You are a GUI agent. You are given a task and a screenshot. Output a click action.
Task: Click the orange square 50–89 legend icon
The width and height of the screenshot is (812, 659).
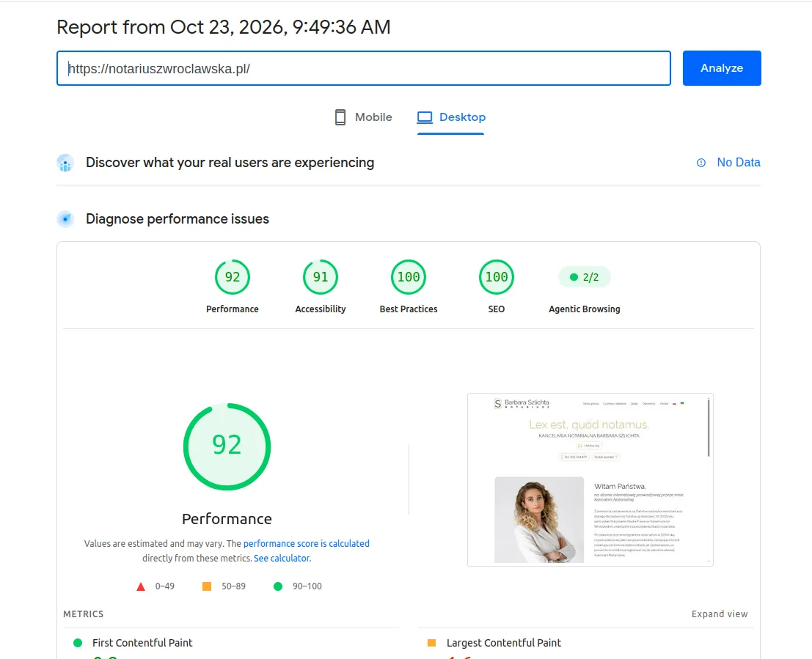coord(207,586)
